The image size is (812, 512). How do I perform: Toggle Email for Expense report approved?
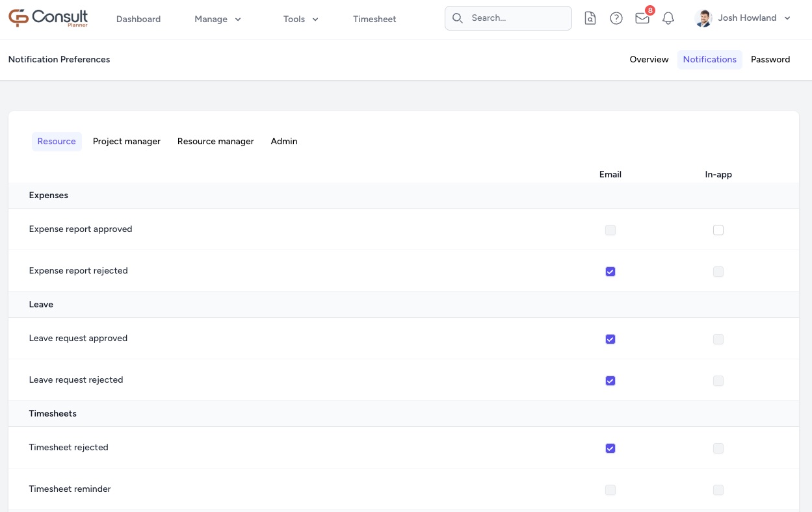pos(610,230)
